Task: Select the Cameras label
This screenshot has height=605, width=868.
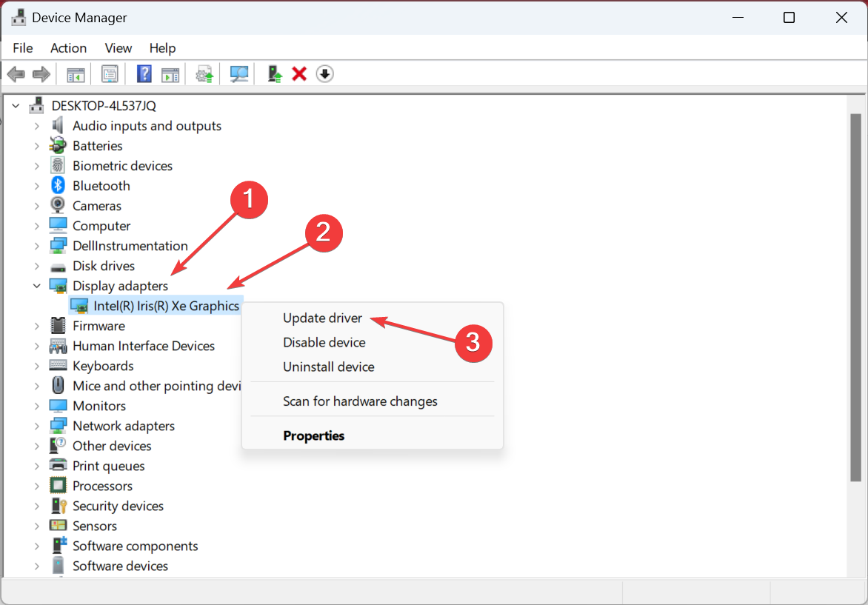Action: click(x=97, y=205)
